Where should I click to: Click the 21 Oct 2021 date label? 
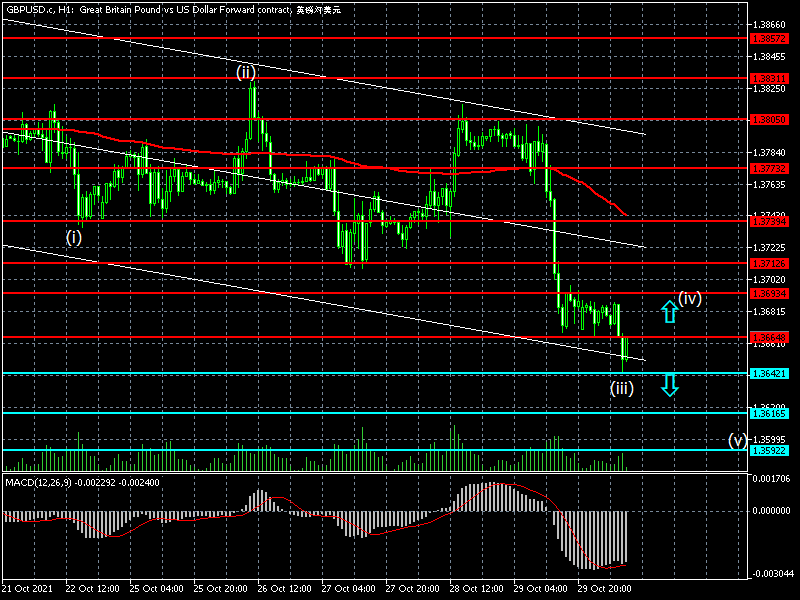(x=27, y=588)
